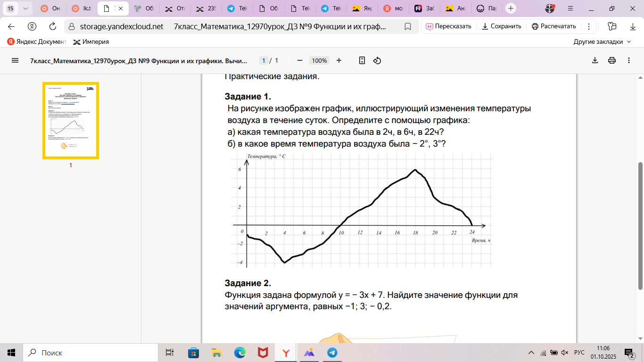Viewport: 644px width, 362px height.
Task: Expand the Другие закладки bookmarks folder
Action: pyautogui.click(x=602, y=41)
